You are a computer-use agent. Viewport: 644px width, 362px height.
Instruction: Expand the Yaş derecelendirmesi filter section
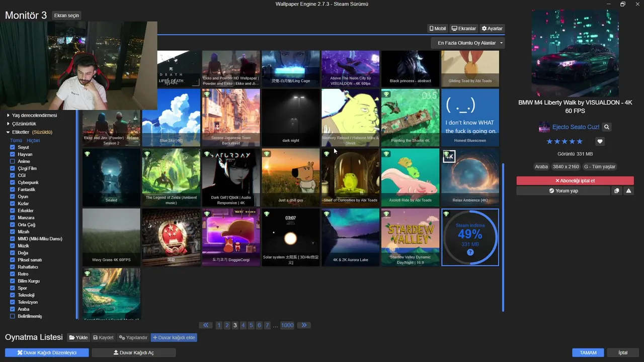pos(31,115)
